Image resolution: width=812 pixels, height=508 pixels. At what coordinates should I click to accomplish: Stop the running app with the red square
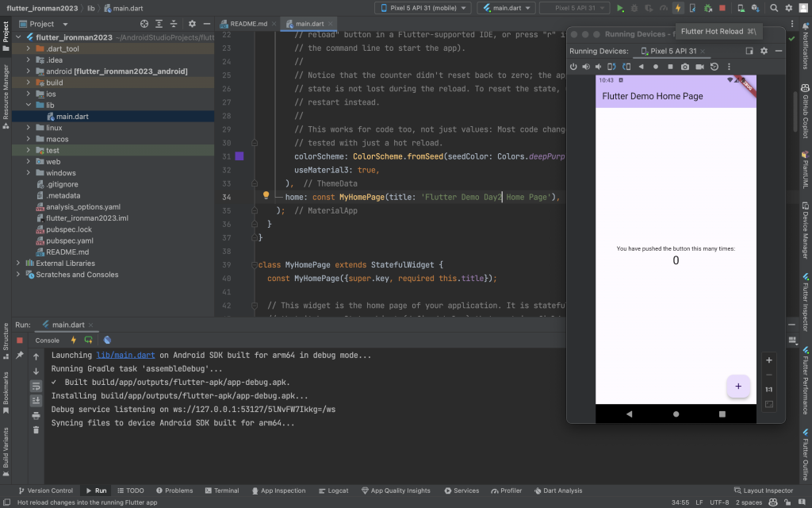point(721,8)
